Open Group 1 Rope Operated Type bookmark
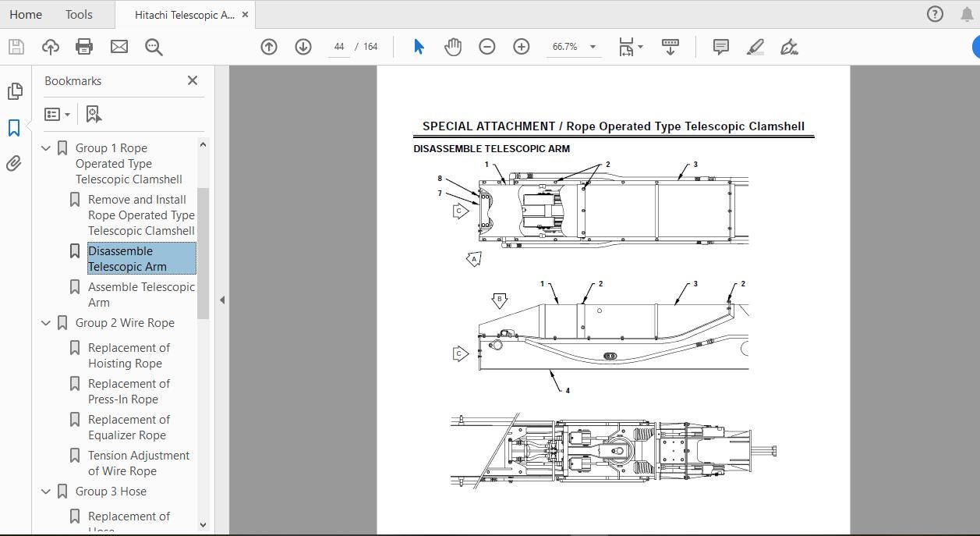Viewport: 980px width, 536px height. pos(129,164)
